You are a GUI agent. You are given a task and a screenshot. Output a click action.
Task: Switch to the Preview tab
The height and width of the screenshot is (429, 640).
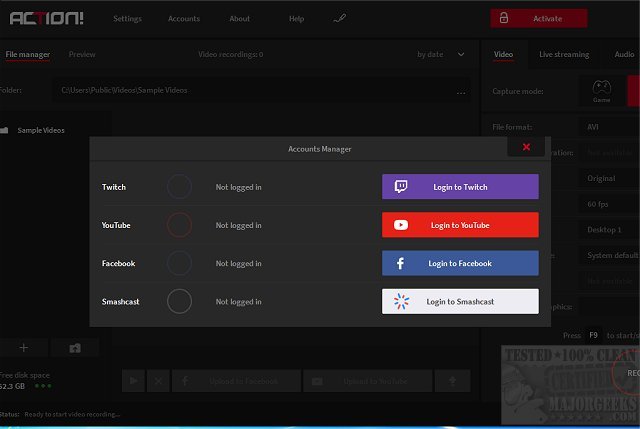point(82,54)
